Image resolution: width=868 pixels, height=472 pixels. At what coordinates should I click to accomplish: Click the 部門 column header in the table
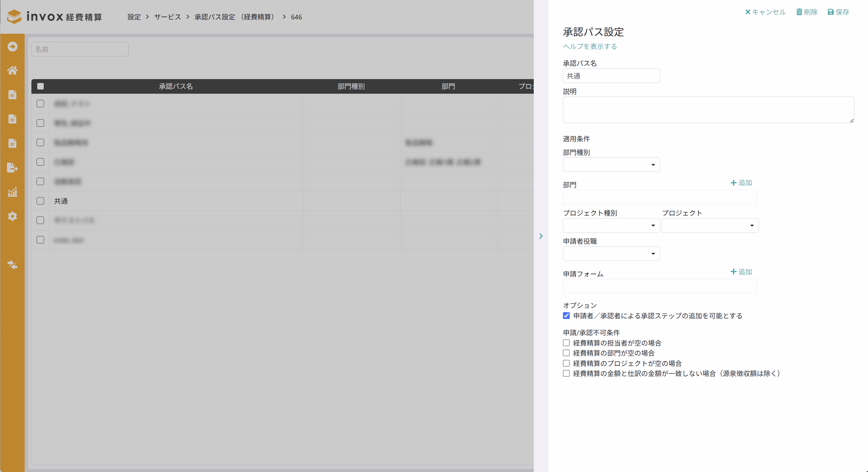(448, 86)
